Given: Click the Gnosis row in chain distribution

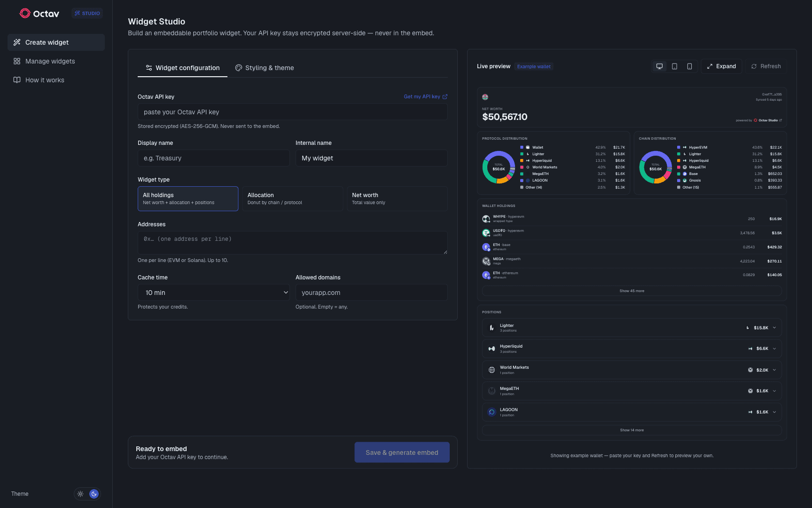Looking at the screenshot, I should [x=729, y=181].
